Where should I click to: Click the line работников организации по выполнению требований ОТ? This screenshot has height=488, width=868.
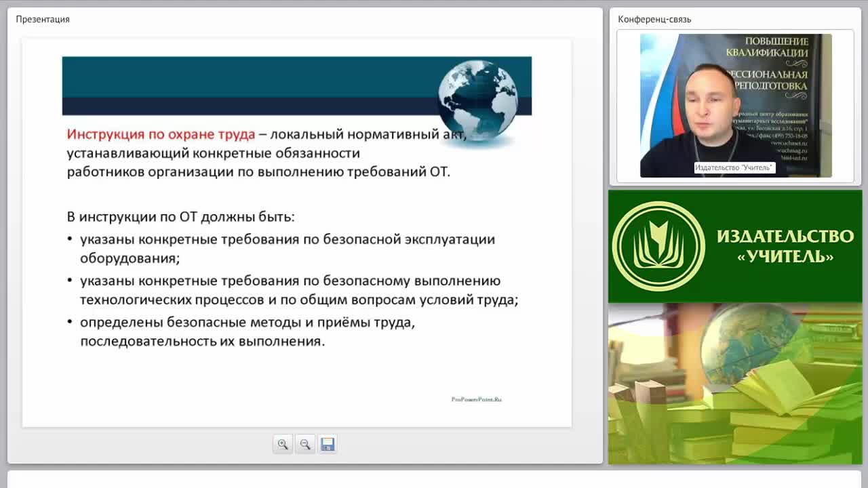[x=258, y=171]
